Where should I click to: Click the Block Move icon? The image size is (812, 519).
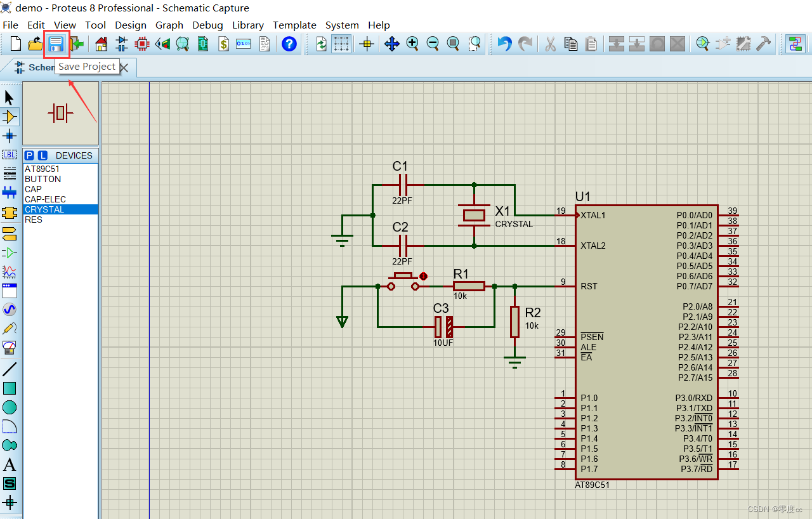click(x=637, y=44)
